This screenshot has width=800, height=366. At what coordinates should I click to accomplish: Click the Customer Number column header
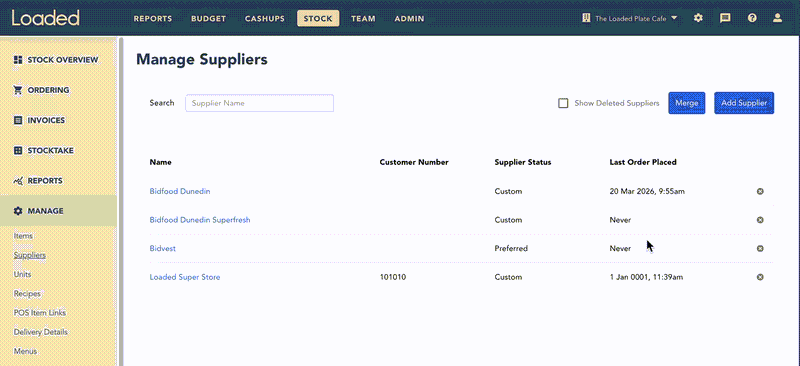(414, 162)
